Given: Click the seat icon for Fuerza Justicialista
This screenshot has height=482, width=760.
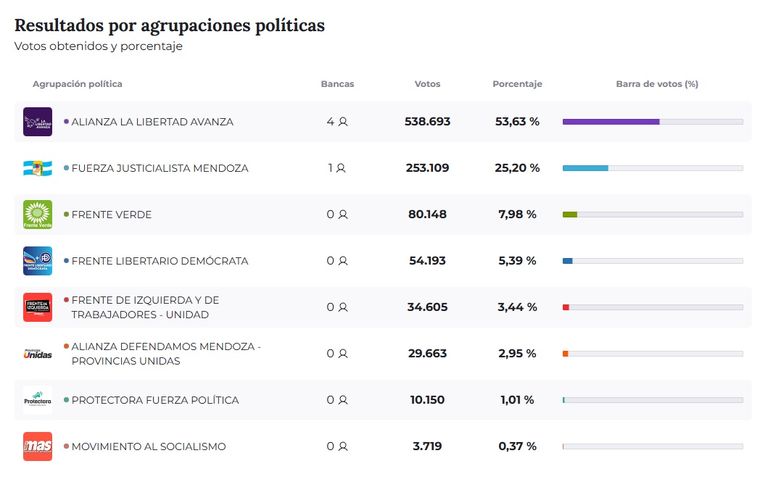Looking at the screenshot, I should pyautogui.click(x=343, y=168).
